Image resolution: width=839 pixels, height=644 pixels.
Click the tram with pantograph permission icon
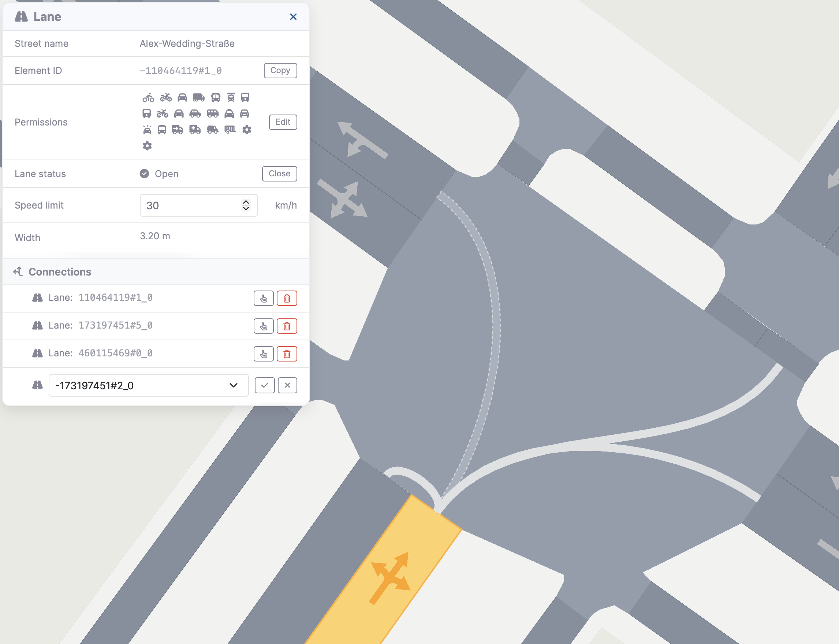tap(231, 98)
